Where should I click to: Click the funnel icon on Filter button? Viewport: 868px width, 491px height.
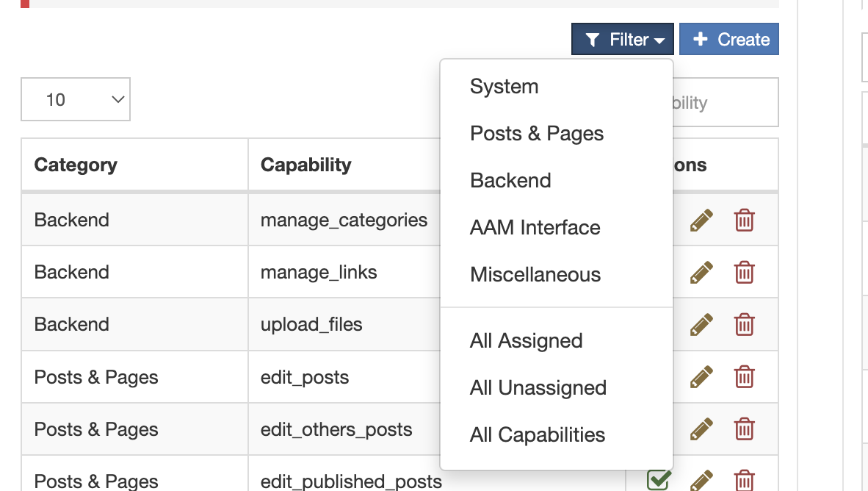pos(593,39)
